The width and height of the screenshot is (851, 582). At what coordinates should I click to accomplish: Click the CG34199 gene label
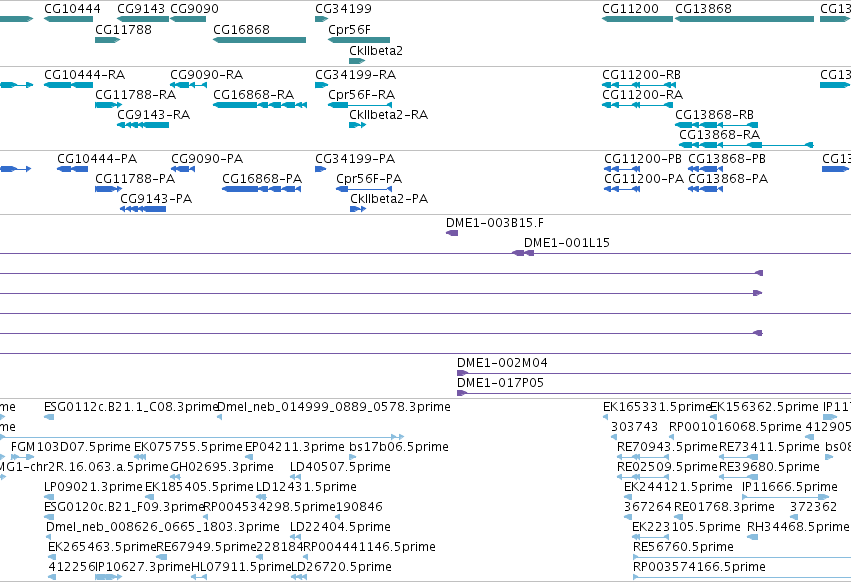point(344,9)
